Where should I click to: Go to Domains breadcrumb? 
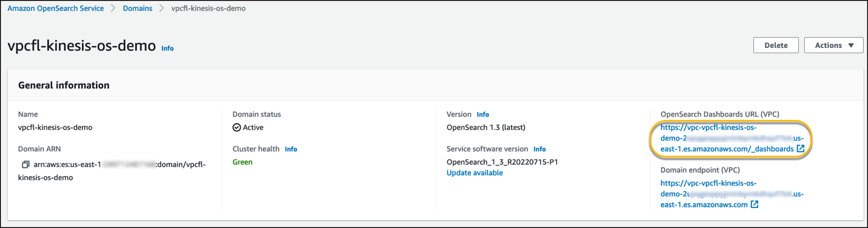point(137,9)
